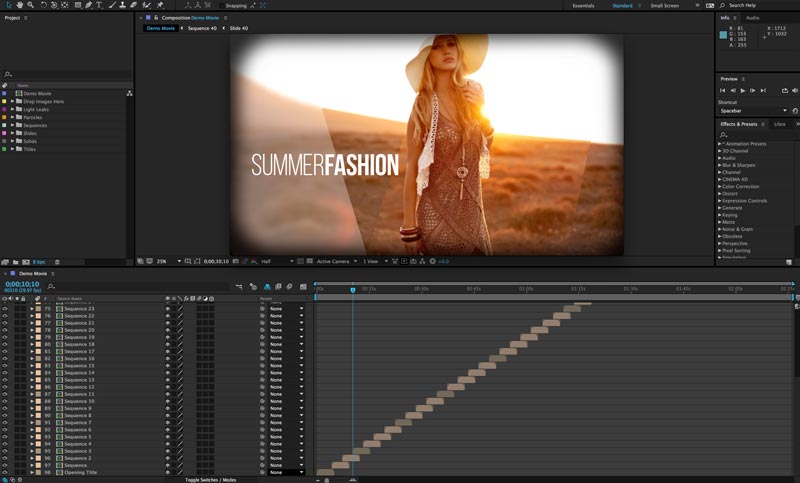
Task: Expand the Light Leaks folder
Action: coord(12,109)
